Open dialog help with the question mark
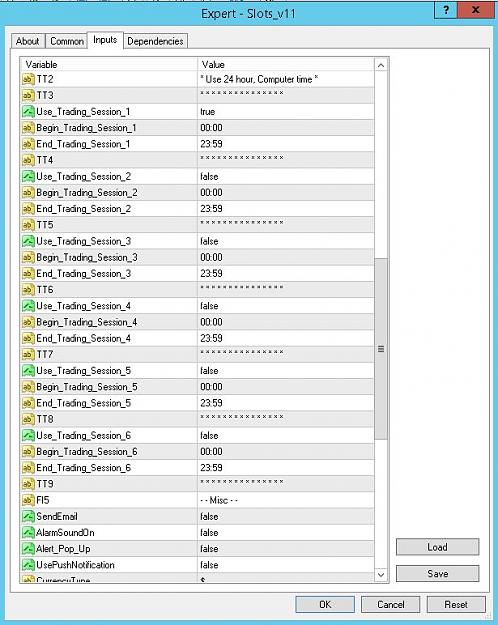The height and width of the screenshot is (625, 498). (x=446, y=10)
